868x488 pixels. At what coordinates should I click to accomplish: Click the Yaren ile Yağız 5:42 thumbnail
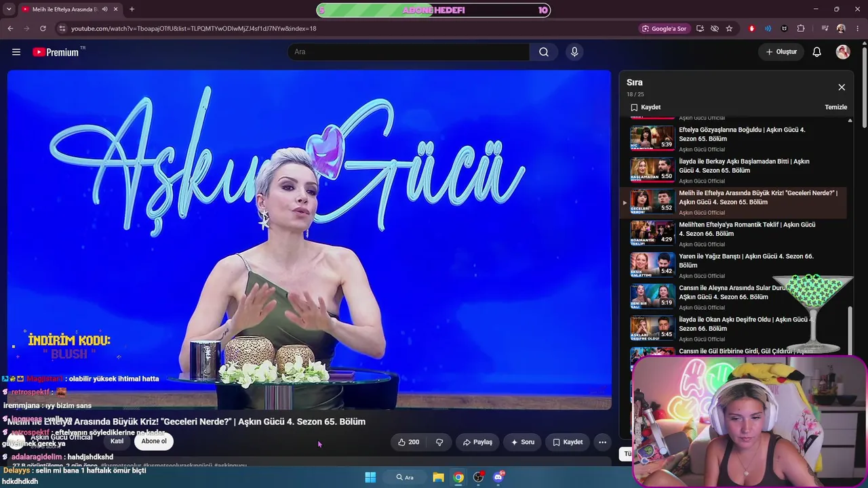[652, 264]
